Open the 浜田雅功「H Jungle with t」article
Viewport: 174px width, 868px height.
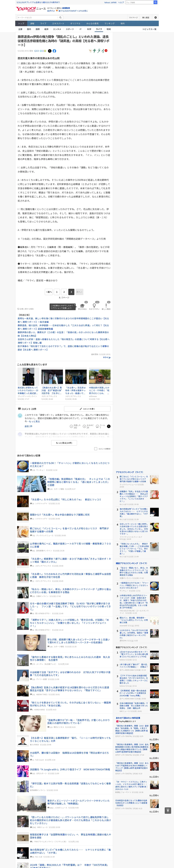70,770
